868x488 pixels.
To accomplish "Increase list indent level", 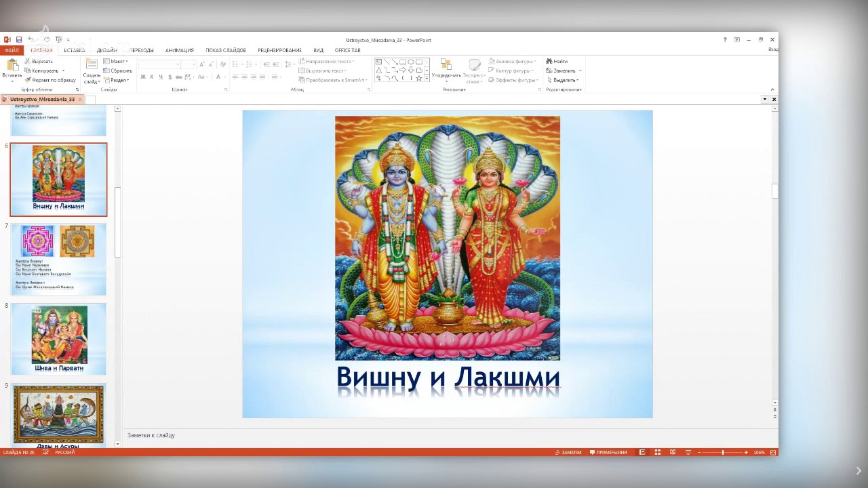I will click(x=277, y=64).
